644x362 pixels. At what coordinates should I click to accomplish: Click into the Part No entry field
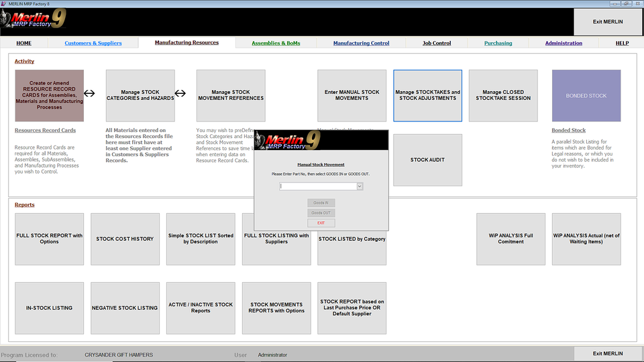(318, 186)
